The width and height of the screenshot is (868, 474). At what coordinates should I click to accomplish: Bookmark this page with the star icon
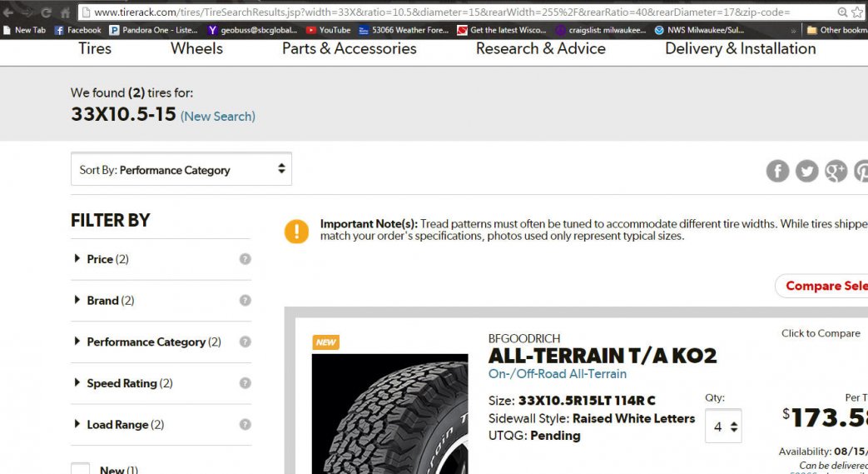pos(857,12)
